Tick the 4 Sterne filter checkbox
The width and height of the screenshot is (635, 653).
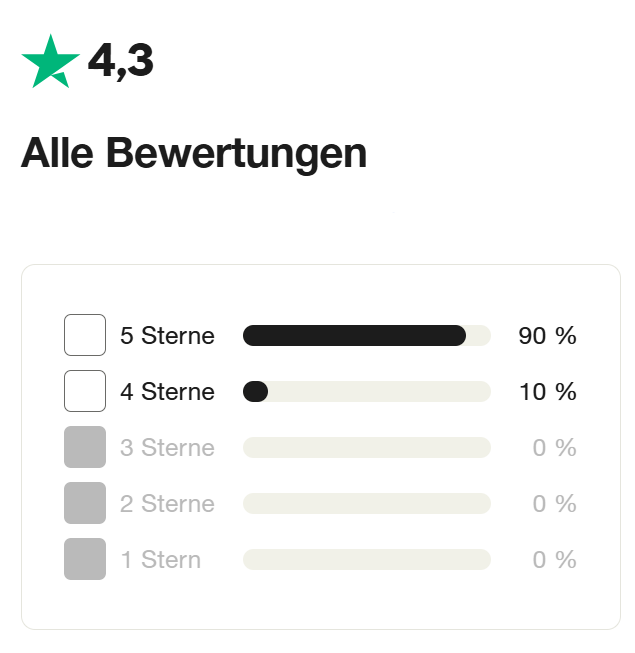(x=85, y=391)
